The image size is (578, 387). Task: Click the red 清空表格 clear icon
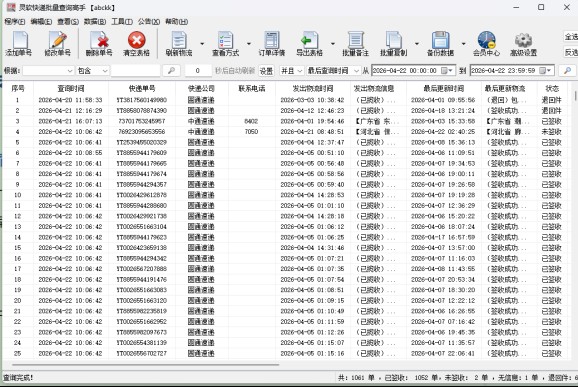click(136, 40)
